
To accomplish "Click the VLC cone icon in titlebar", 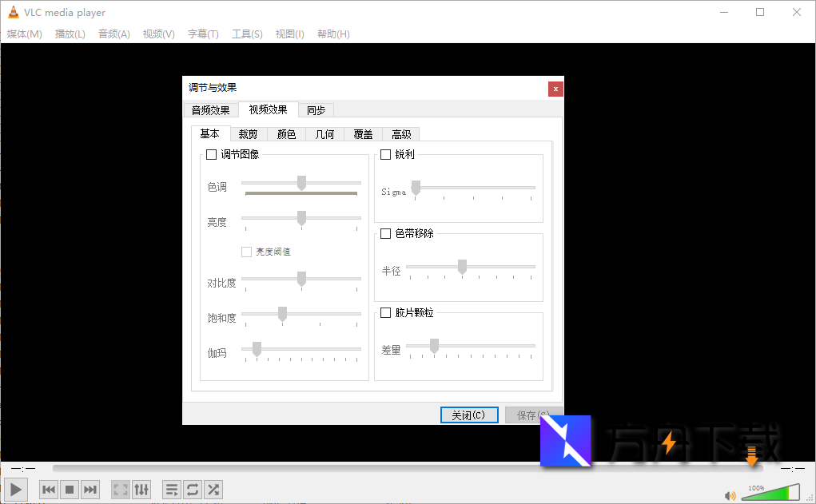I will (14, 12).
